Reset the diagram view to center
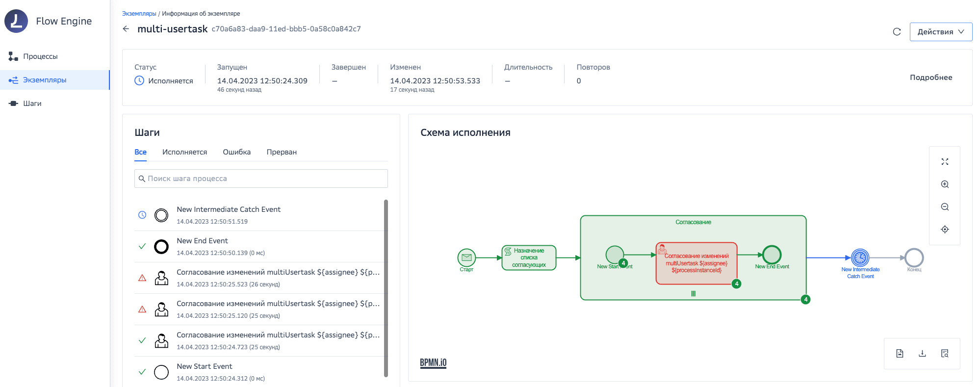This screenshot has height=387, width=980. pyautogui.click(x=945, y=230)
